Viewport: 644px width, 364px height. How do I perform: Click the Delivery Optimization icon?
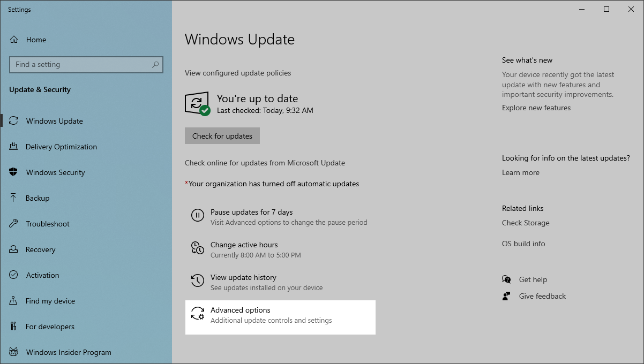click(14, 146)
